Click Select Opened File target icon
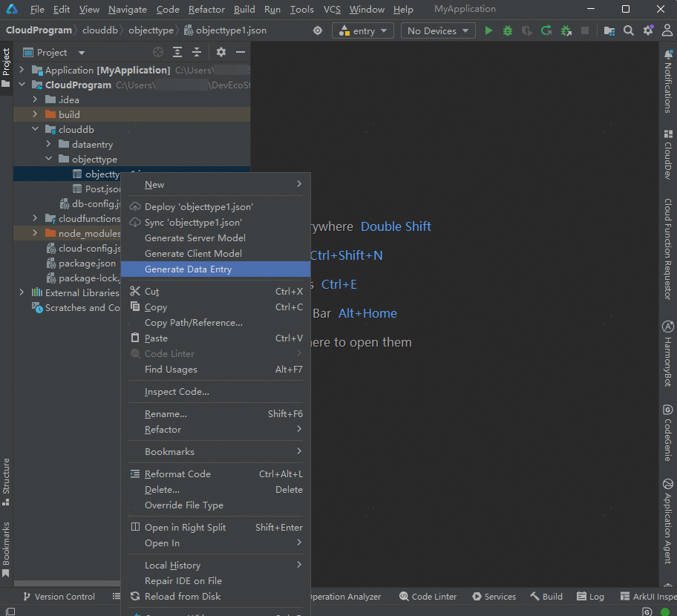The image size is (677, 616). (158, 53)
